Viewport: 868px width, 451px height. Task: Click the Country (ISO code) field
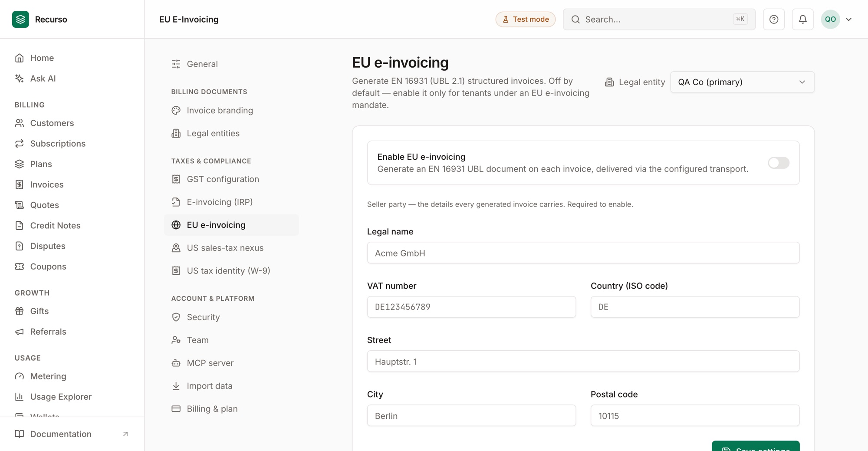[x=695, y=307]
